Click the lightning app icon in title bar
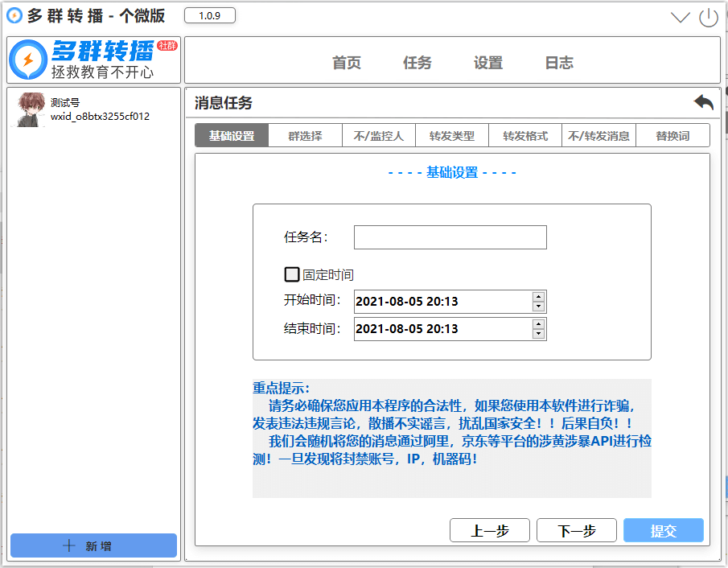This screenshot has height=568, width=728. click(14, 16)
